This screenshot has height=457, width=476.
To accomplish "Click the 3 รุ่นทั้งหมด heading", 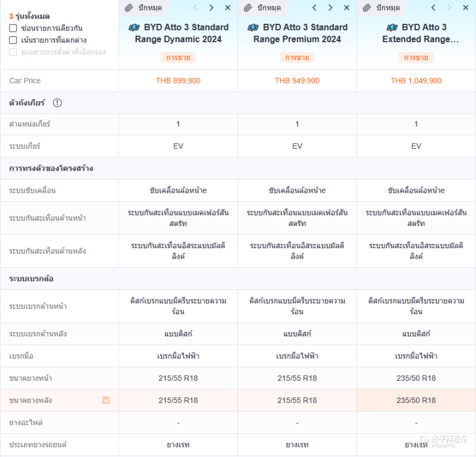I will click(x=29, y=16).
